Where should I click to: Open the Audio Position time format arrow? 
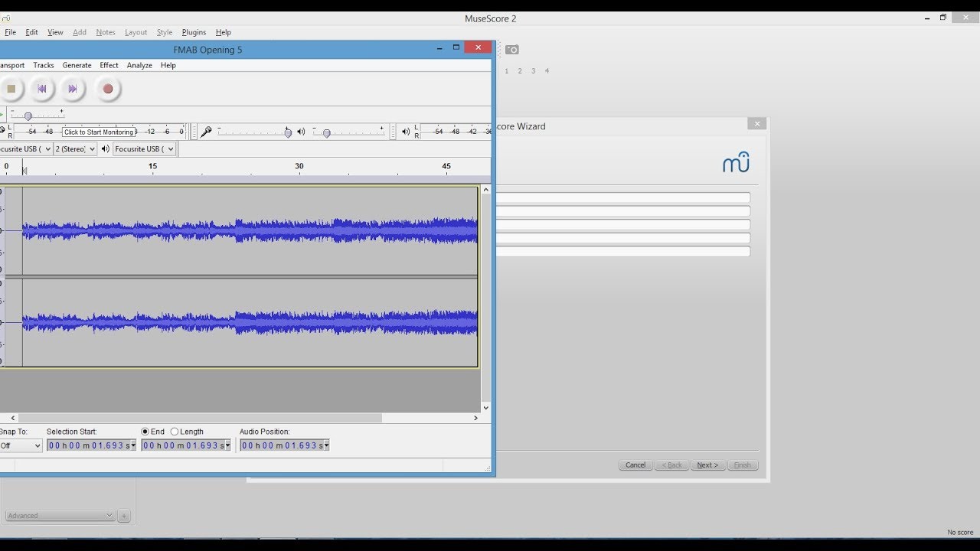[326, 445]
